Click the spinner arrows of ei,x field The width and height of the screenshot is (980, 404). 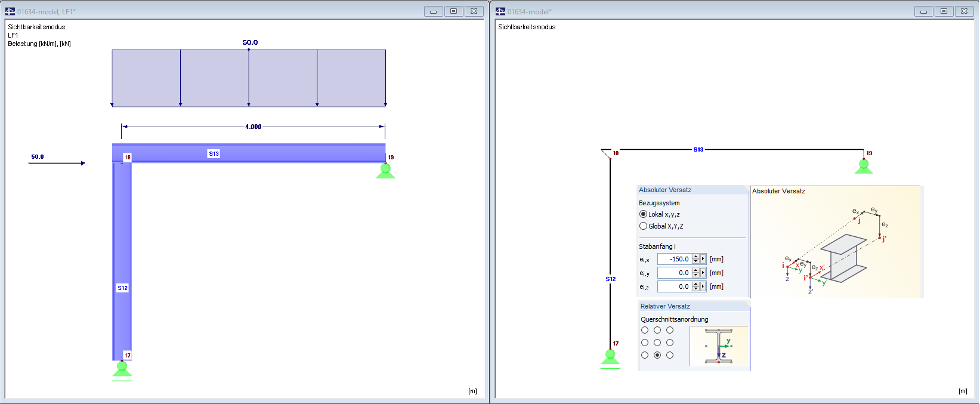[x=695, y=259]
